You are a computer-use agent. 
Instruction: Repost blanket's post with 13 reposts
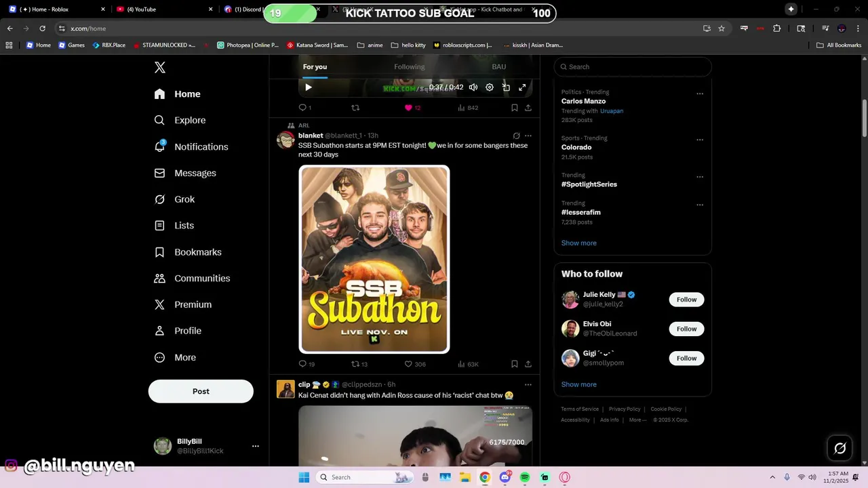pyautogui.click(x=359, y=364)
